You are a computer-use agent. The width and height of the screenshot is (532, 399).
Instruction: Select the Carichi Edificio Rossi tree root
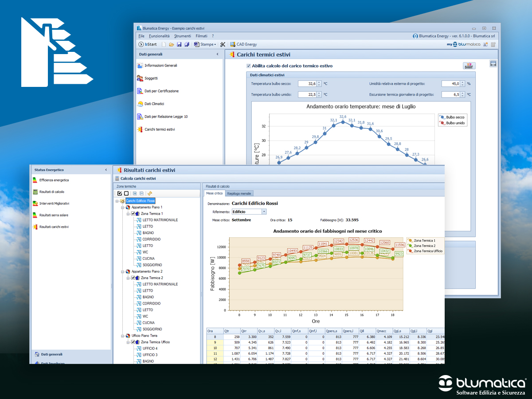point(140,201)
